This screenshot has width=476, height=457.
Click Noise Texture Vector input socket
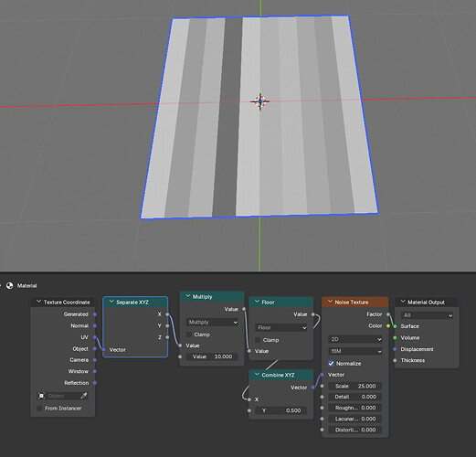tap(323, 375)
